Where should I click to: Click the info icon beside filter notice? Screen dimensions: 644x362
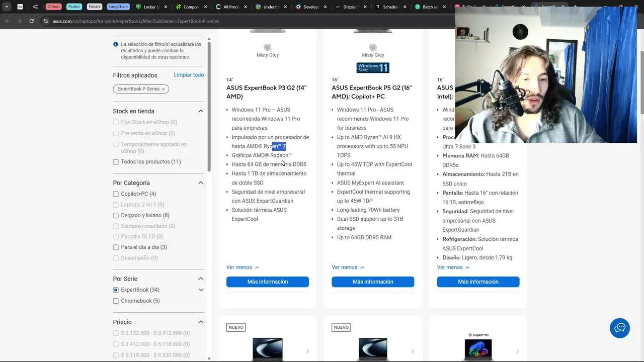pyautogui.click(x=116, y=44)
